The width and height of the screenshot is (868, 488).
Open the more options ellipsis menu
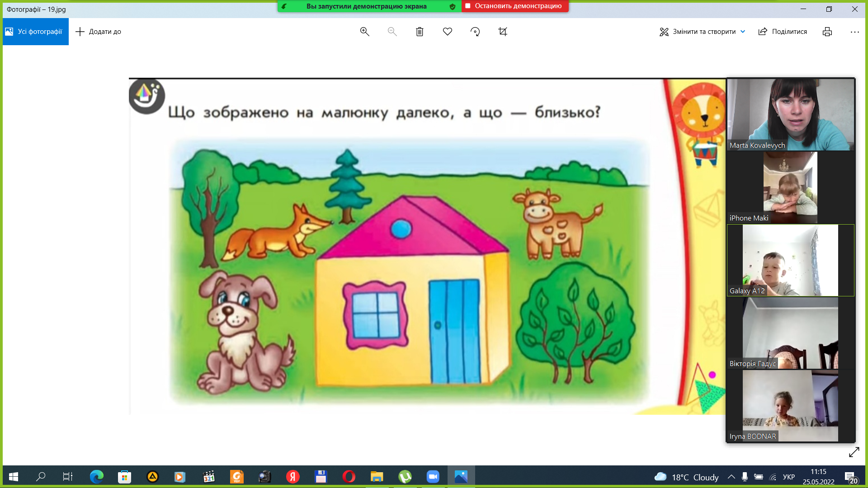[x=854, y=32]
